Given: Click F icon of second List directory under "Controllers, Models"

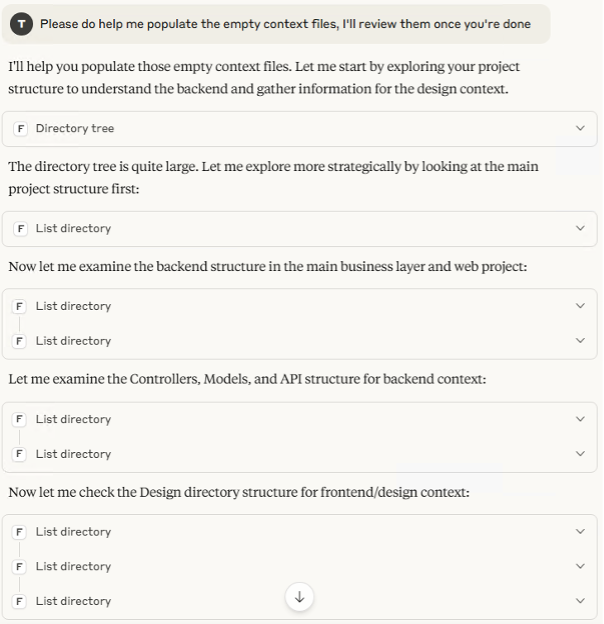Looking at the screenshot, I should [x=21, y=454].
